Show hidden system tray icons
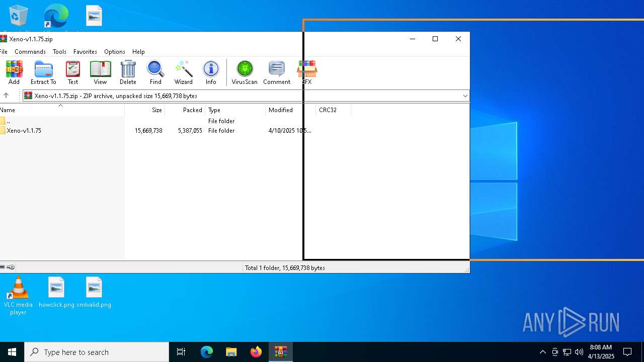This screenshot has width=644, height=362. (x=542, y=352)
